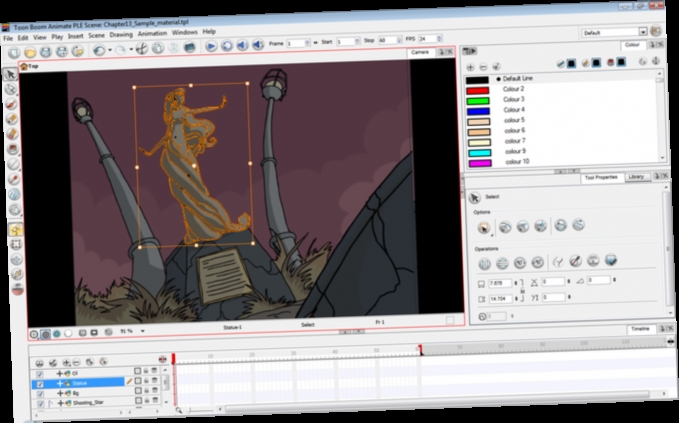Viewport: 679px width, 423px height.
Task: Click the Add Layer plus icon in Timeline
Action: [66, 362]
